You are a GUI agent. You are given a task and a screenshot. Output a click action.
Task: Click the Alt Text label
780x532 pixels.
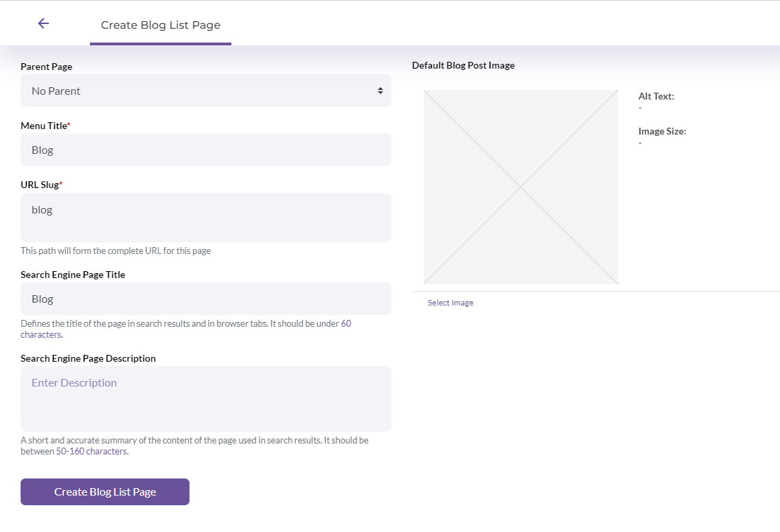point(656,97)
